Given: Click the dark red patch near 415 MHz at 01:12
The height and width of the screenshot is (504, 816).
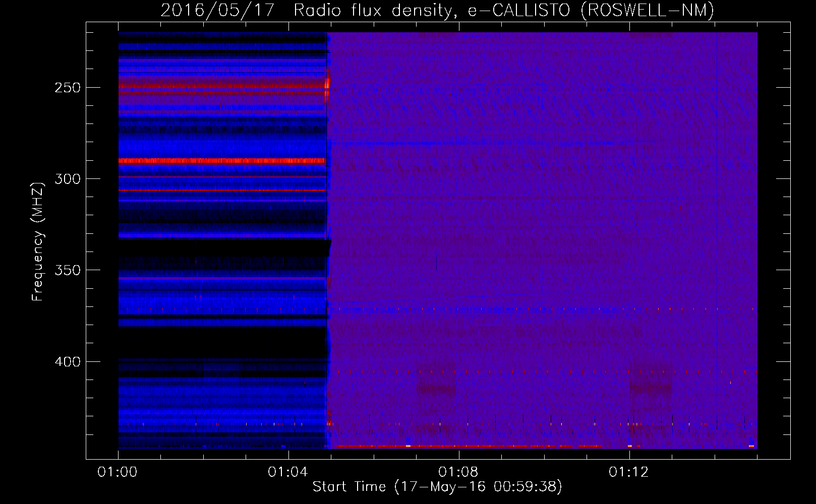Looking at the screenshot, I should [651, 389].
